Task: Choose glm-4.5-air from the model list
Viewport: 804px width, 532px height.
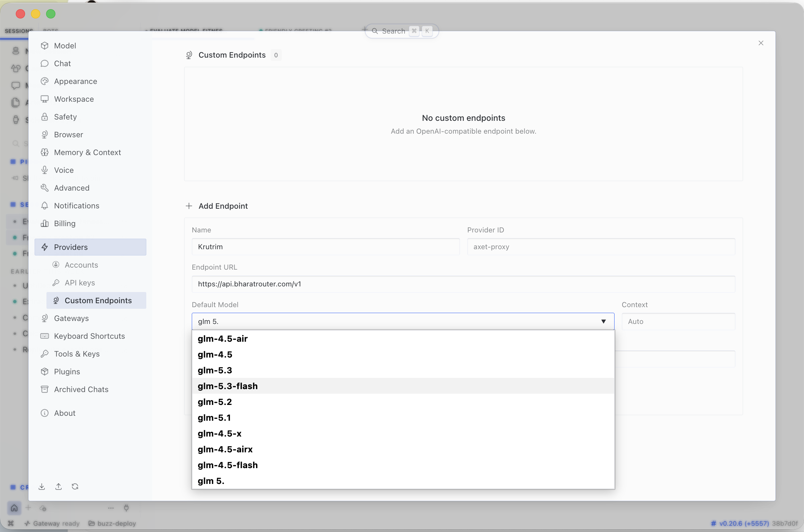Action: [x=403, y=339]
